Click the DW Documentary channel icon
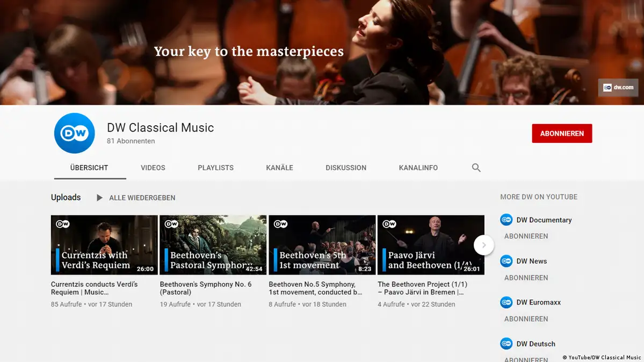The width and height of the screenshot is (644, 362). [x=506, y=220]
